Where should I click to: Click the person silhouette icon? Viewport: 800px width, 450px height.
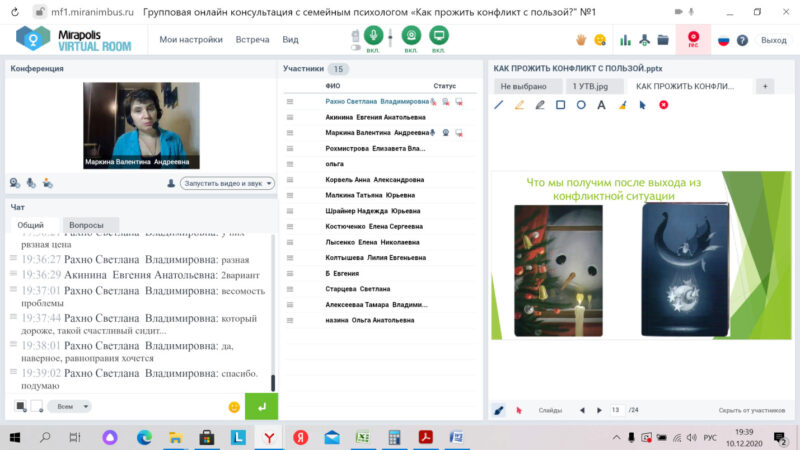pos(171,183)
